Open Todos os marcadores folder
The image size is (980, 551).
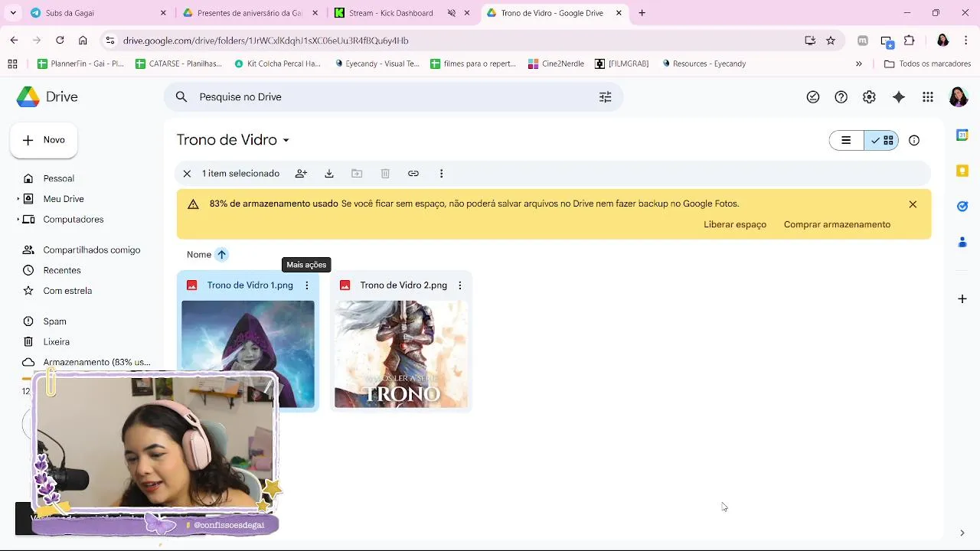coord(927,64)
